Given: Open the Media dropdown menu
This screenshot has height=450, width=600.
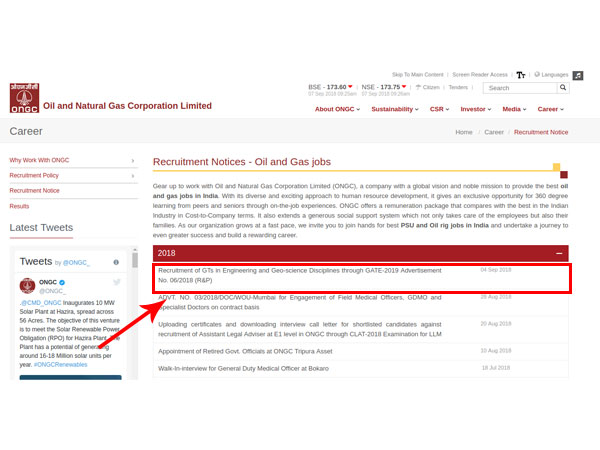Looking at the screenshot, I should click(x=514, y=109).
